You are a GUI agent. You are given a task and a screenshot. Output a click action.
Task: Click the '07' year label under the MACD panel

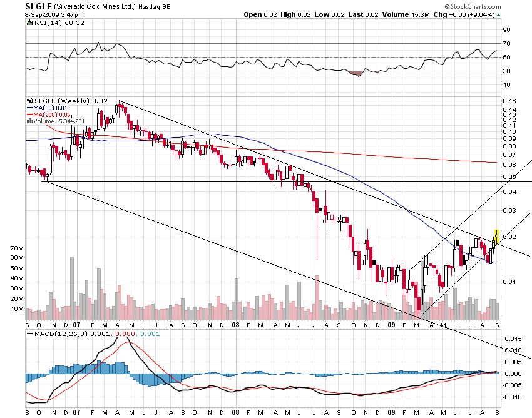[x=77, y=412]
